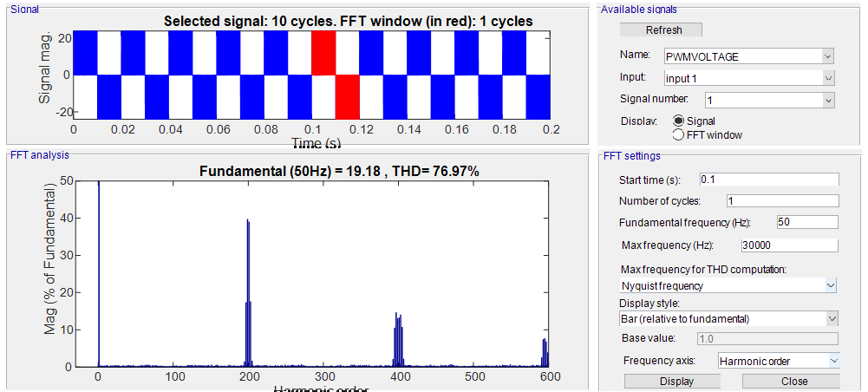This screenshot has height=392, width=868.
Task: Click the Start time input field
Action: (x=769, y=180)
